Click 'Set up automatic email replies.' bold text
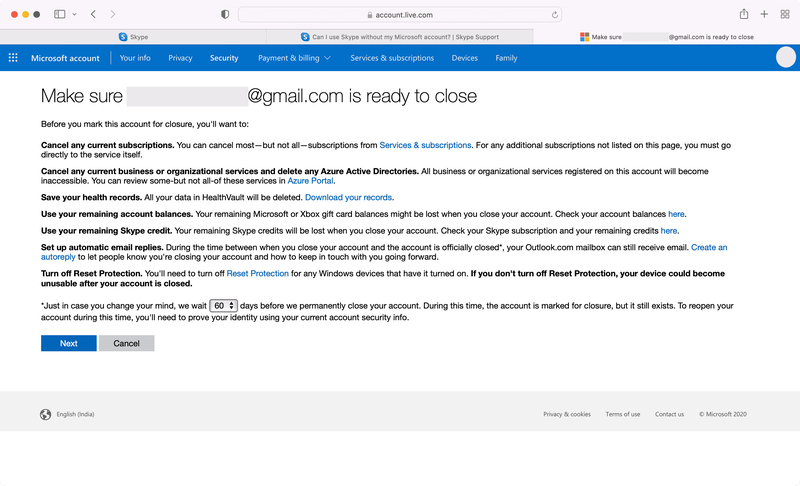 [x=102, y=247]
